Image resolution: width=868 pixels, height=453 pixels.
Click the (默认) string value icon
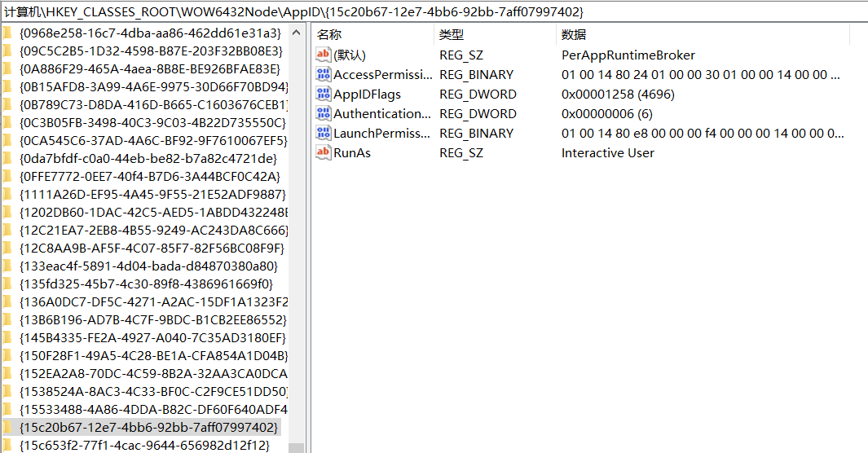click(324, 55)
